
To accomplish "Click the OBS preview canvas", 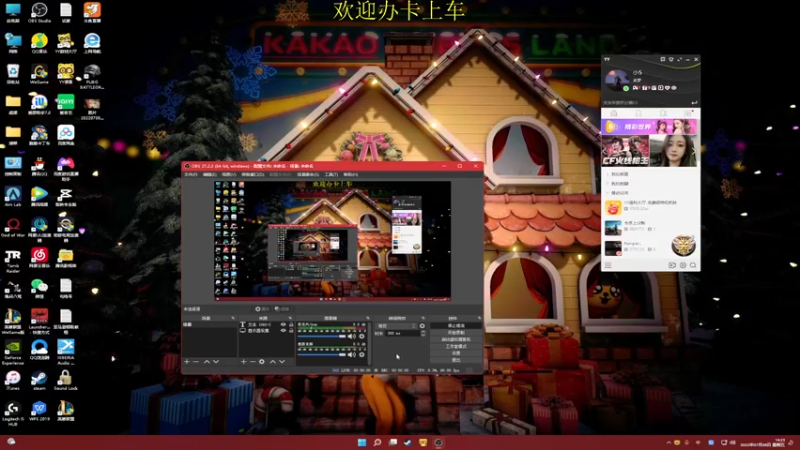I will point(332,240).
